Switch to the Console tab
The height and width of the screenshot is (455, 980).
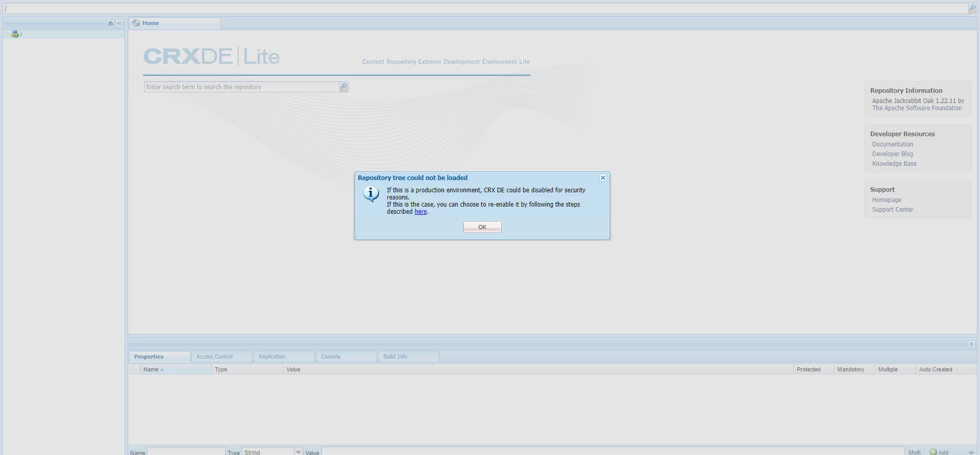346,357
